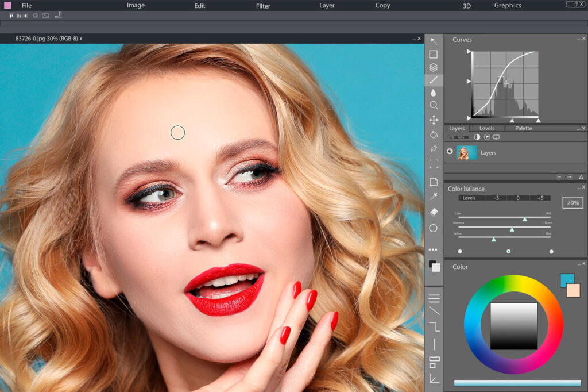Switch to the Palette tab
The image size is (588, 392).
(523, 128)
